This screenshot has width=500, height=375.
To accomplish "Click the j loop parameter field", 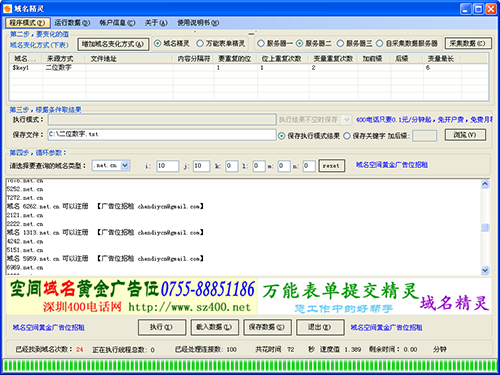I will point(201,166).
